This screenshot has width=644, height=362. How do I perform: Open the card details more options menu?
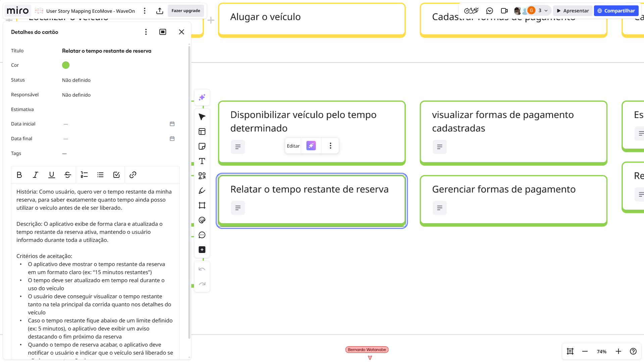[146, 32]
